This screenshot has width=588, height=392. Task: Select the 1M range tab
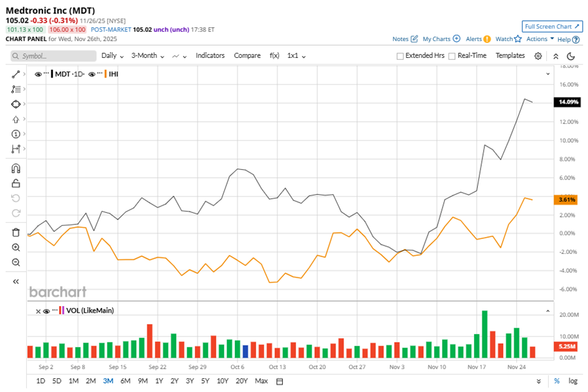(74, 381)
